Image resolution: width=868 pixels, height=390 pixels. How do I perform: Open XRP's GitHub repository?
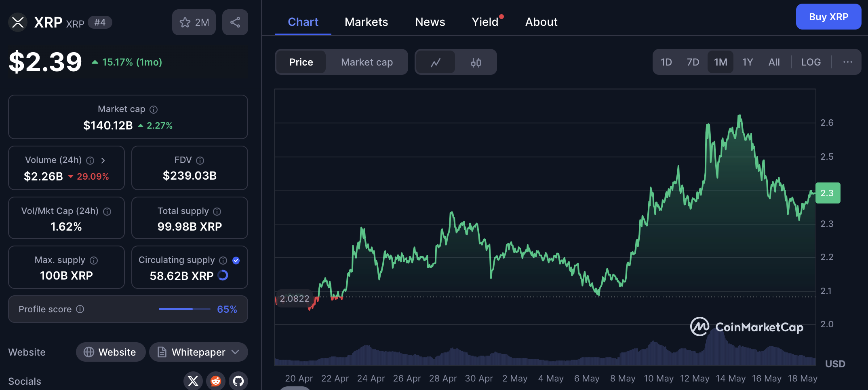238,381
